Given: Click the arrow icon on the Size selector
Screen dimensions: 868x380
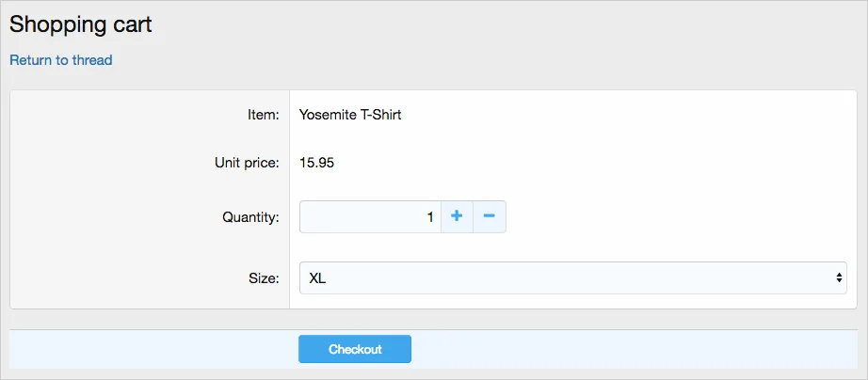Looking at the screenshot, I should coord(838,277).
